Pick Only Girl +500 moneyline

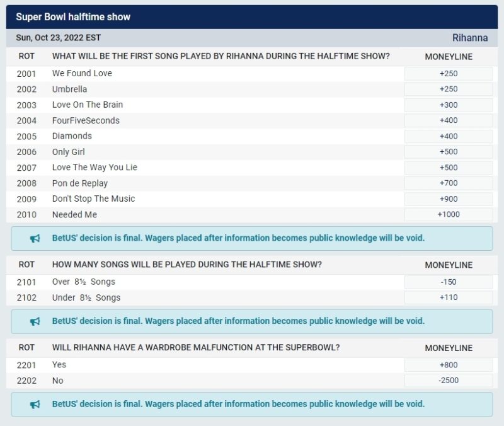(449, 152)
